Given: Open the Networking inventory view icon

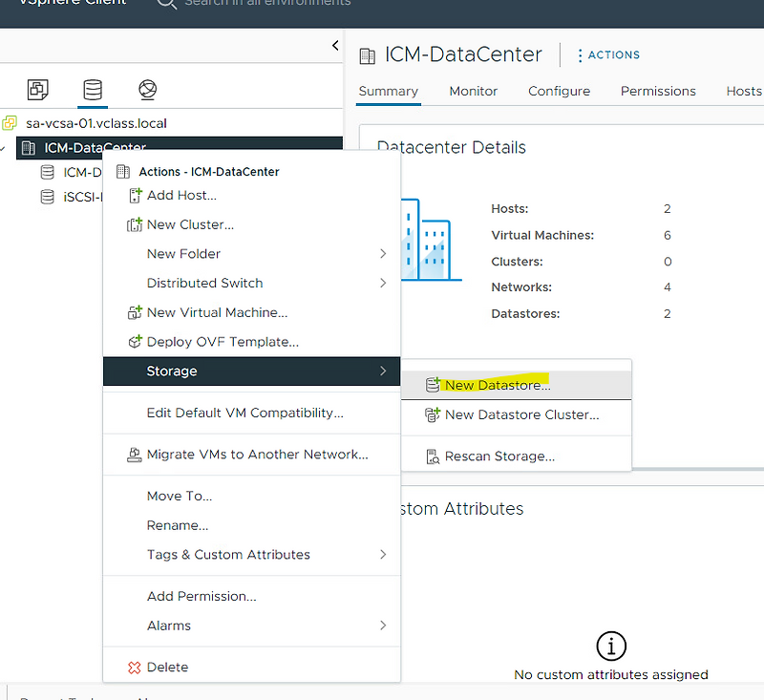Looking at the screenshot, I should click(147, 88).
